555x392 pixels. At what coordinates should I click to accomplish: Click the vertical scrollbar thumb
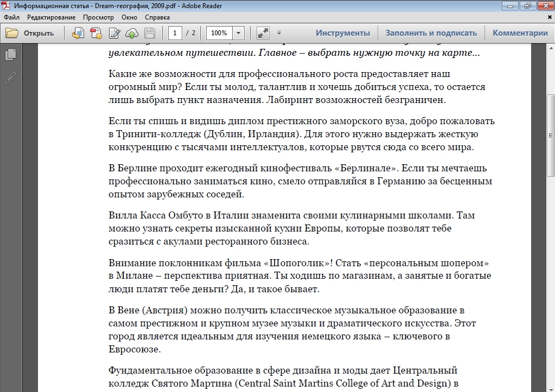551,135
